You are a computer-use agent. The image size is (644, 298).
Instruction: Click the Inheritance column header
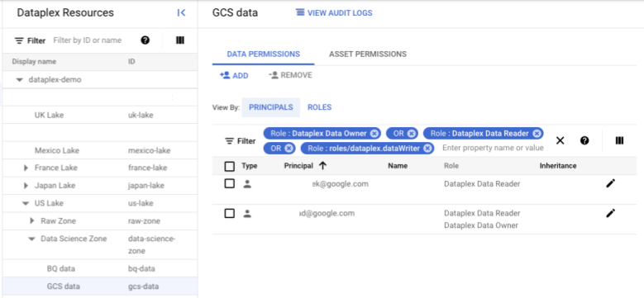[x=558, y=166]
